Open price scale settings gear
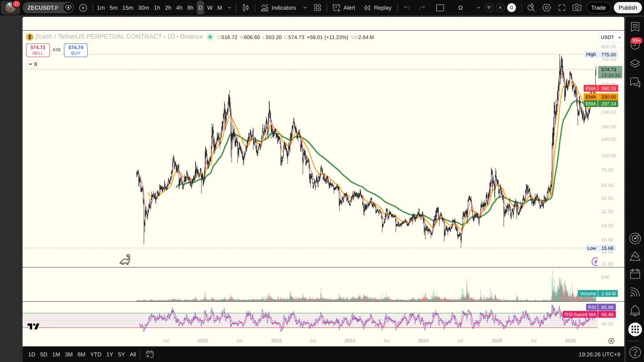644x362 pixels. [x=611, y=341]
